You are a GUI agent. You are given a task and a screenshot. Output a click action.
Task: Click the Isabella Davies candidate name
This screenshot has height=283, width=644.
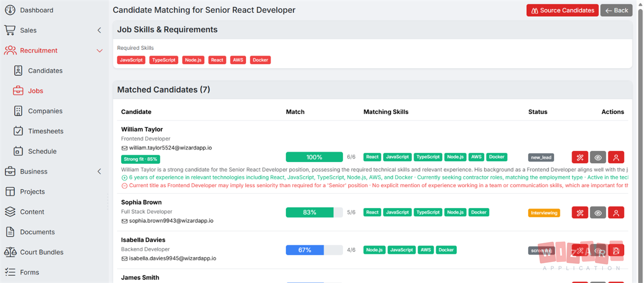pyautogui.click(x=143, y=240)
